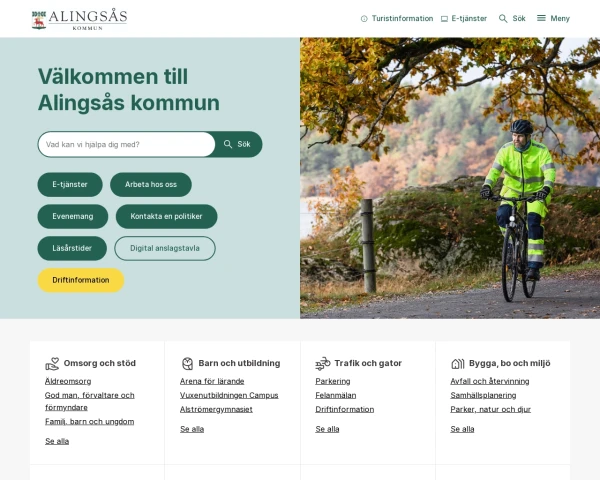600x480 pixels.
Task: Click the Alingsås kommun logo
Action: pos(79,19)
